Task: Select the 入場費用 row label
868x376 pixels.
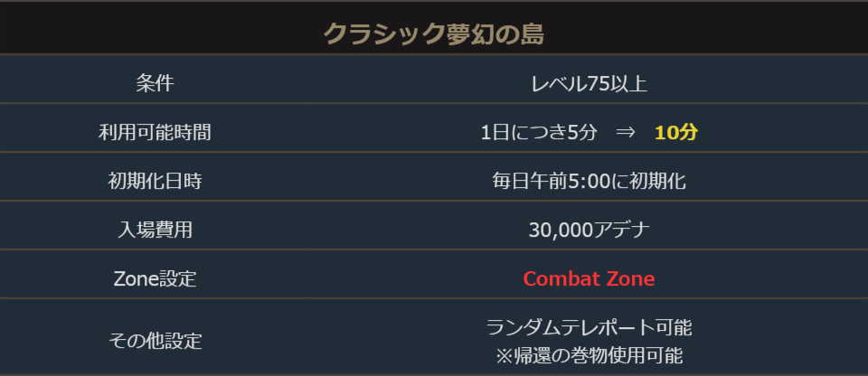Action: pyautogui.click(x=155, y=230)
